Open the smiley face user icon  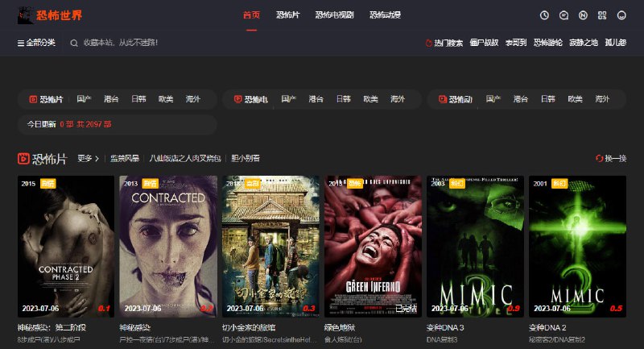pos(621,15)
